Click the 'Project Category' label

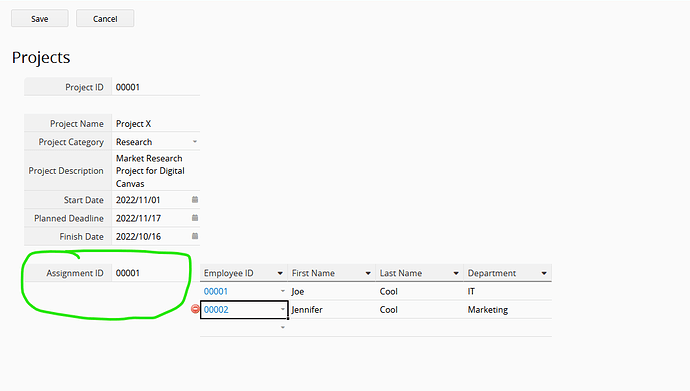click(71, 142)
